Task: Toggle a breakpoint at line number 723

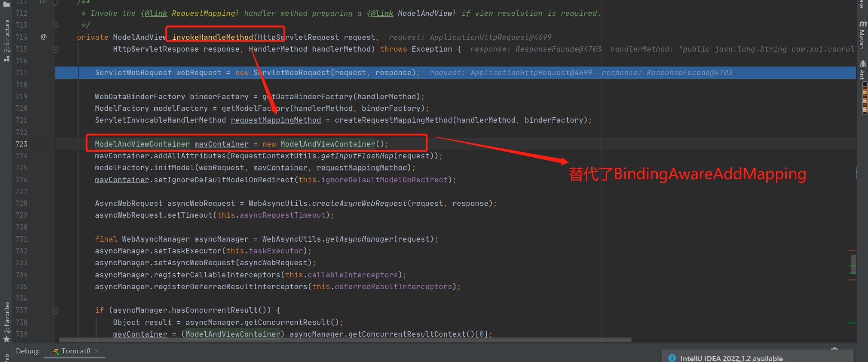Action: [x=21, y=144]
